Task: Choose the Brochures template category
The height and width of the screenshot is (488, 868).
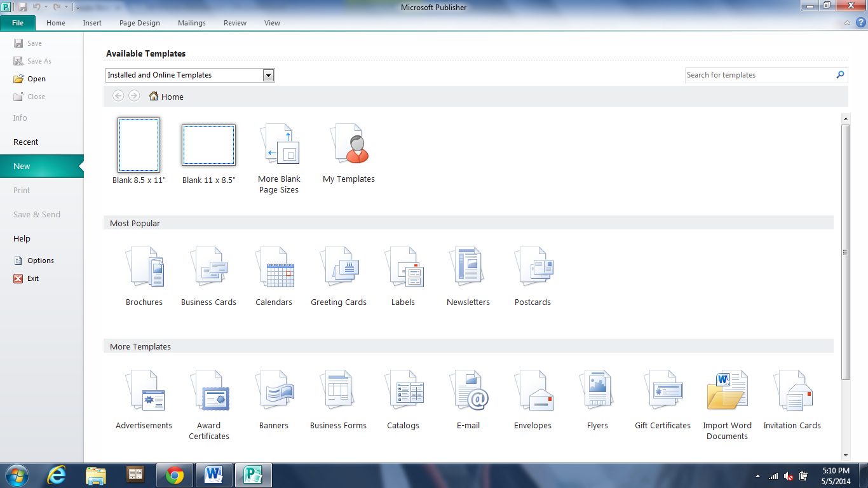Action: tap(144, 276)
